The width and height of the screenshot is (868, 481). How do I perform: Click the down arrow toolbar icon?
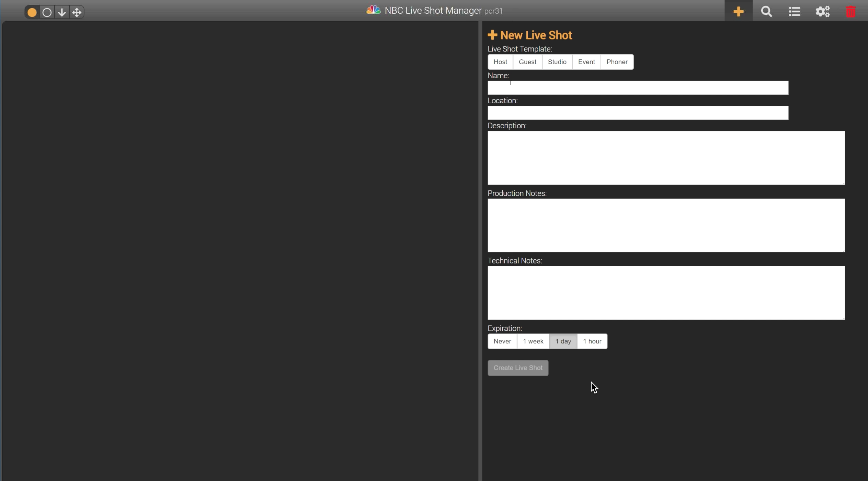pos(62,12)
